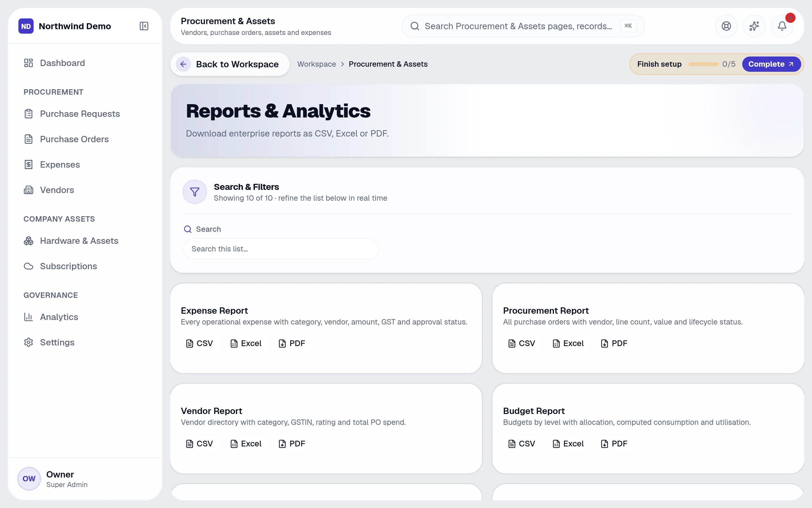This screenshot has height=508, width=812.
Task: Click the Northwind Demo workspace name
Action: (x=75, y=26)
